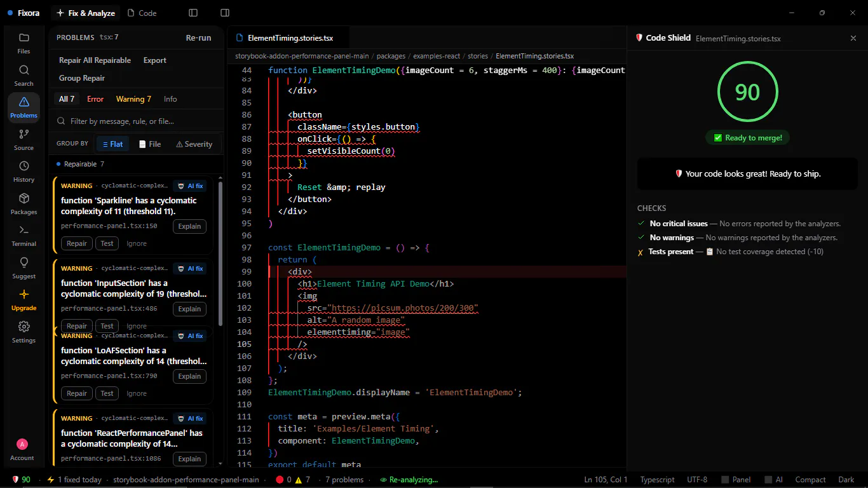Open the Terminal sidebar icon
This screenshot has height=488, width=868.
tap(24, 236)
